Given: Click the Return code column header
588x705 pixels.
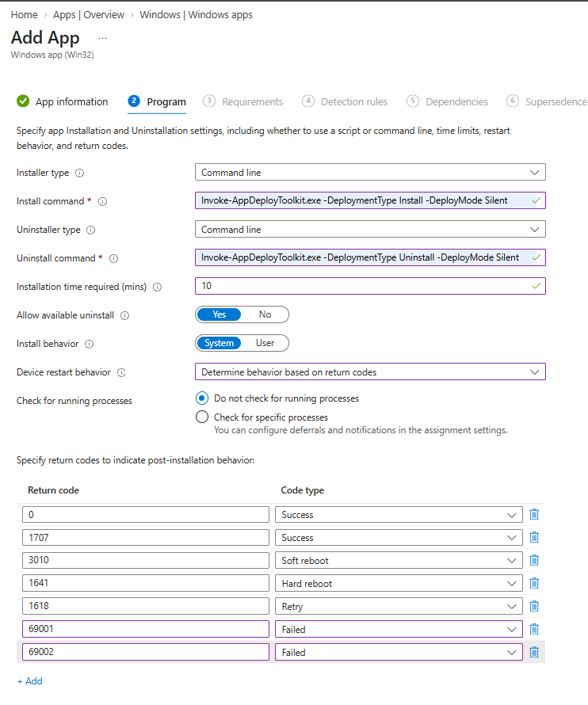Looking at the screenshot, I should [54, 490].
